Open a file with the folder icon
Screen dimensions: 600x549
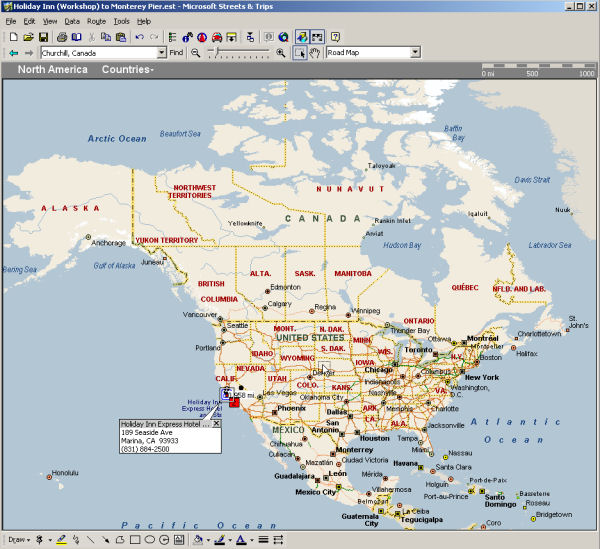[x=28, y=37]
